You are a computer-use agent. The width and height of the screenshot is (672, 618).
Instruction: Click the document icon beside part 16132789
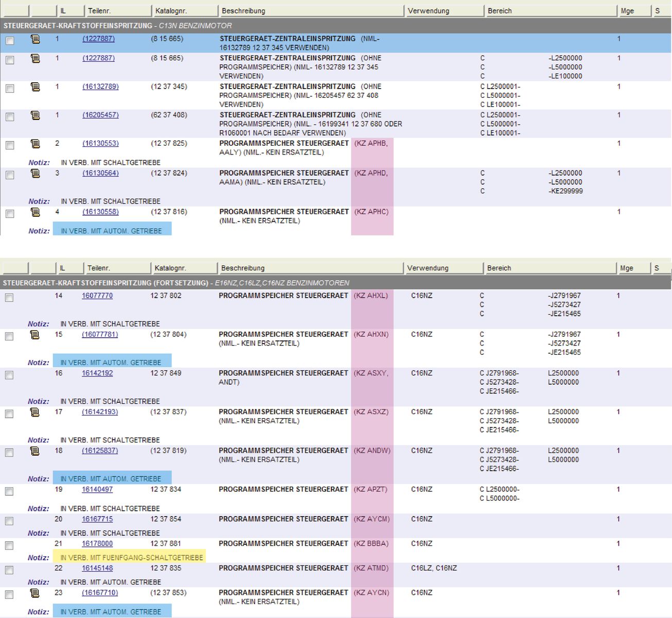35,87
